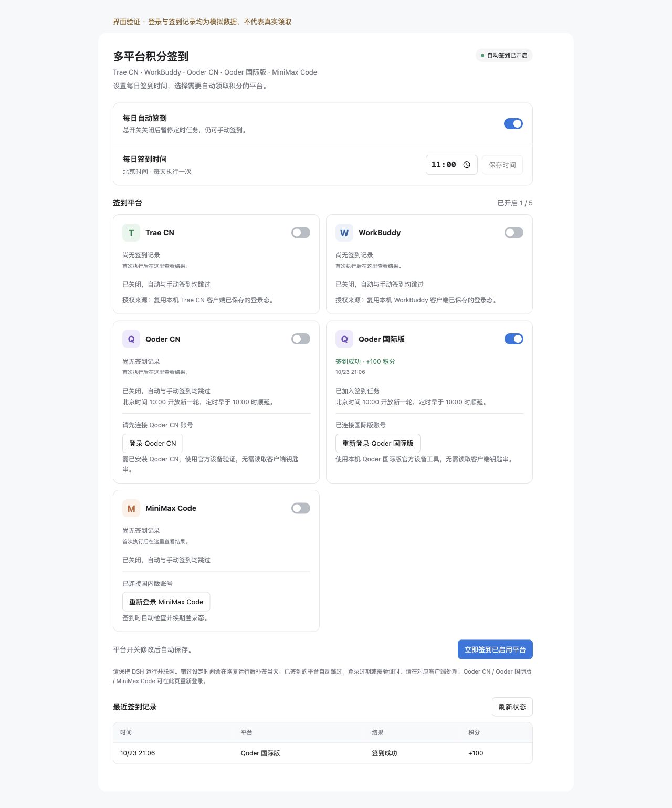The width and height of the screenshot is (672, 808).
Task: Click the 平台 column header
Action: [247, 732]
